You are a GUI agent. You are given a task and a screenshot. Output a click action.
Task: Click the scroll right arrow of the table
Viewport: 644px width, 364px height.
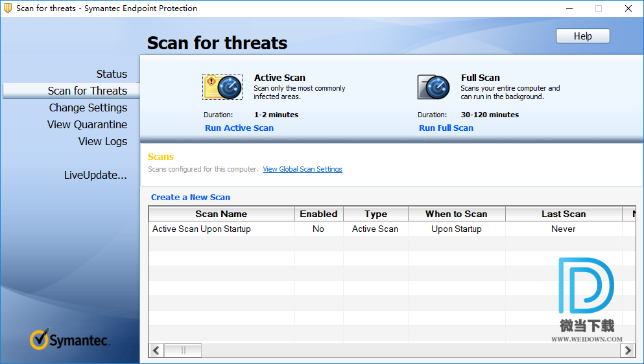point(628,350)
